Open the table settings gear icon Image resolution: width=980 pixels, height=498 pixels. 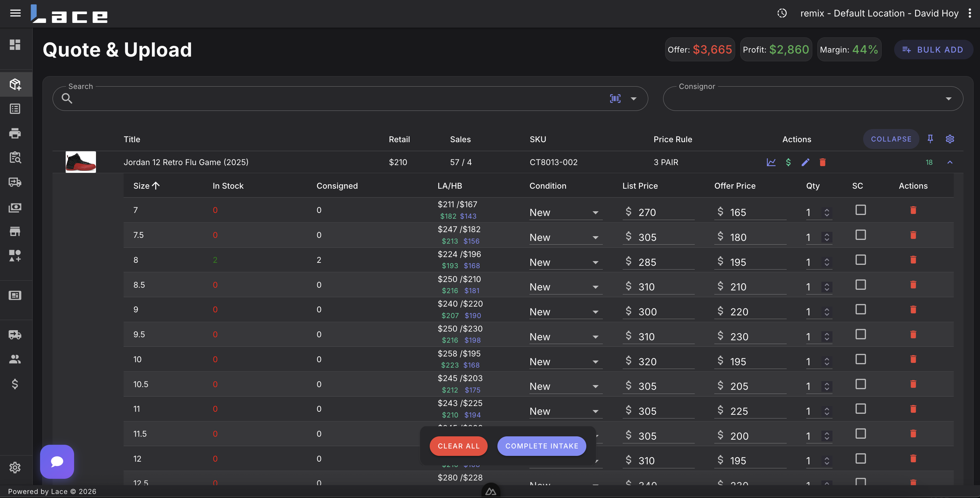pos(950,139)
